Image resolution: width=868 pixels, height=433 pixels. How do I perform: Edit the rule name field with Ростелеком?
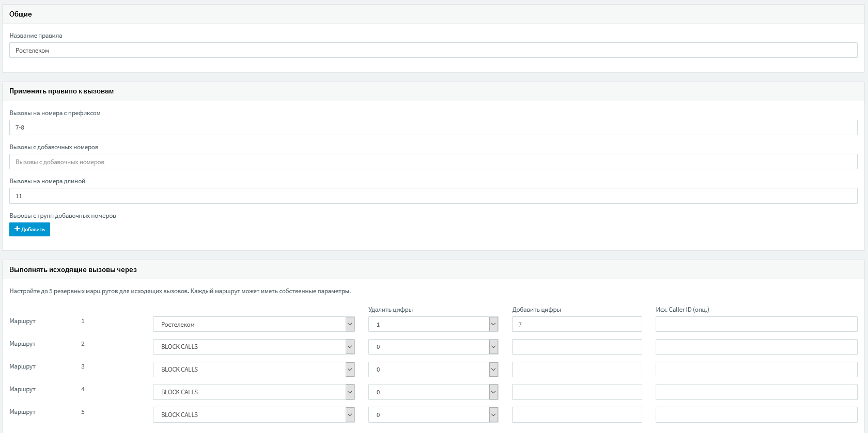click(433, 50)
